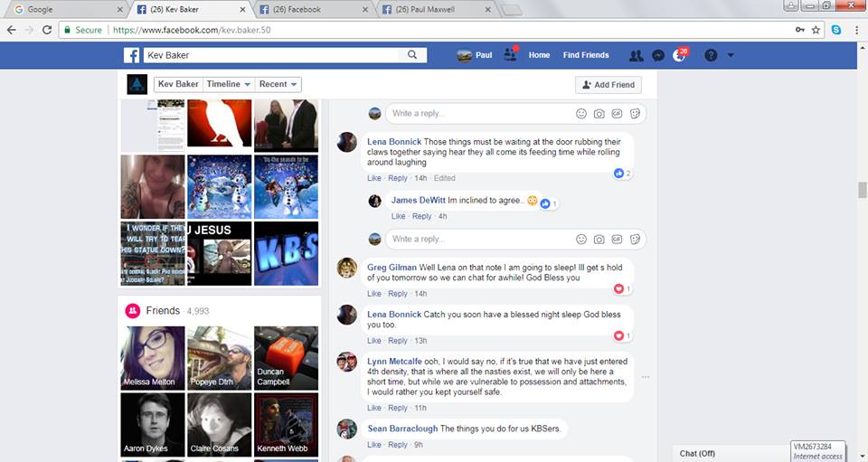Attach photo using first reply camera icon
Viewport: 868px width, 462px height.
599,114
